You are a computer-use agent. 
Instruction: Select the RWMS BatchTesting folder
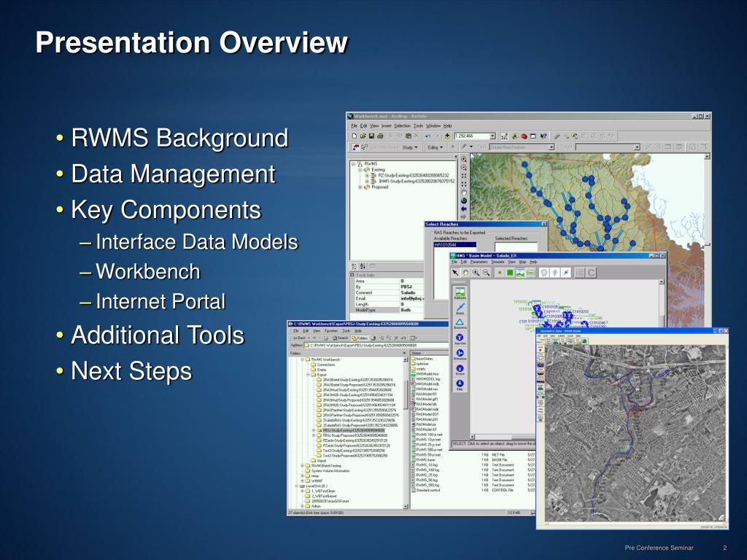coord(326,466)
